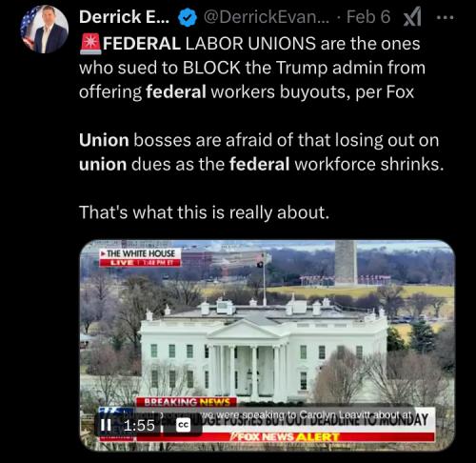The image size is (476, 463).
Task: Click the bold FEDERAL word in post
Action: (x=142, y=44)
